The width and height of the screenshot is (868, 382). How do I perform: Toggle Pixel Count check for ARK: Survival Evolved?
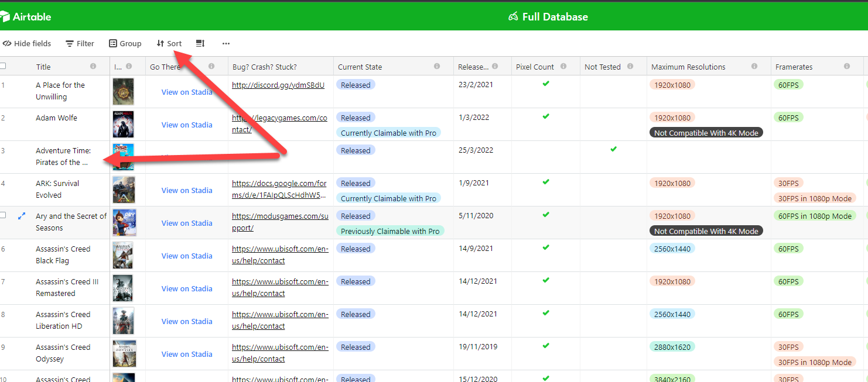(546, 182)
